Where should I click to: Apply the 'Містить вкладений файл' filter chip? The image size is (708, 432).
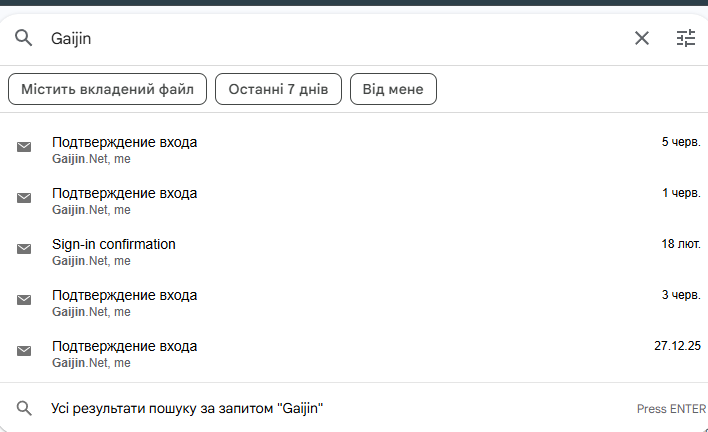click(107, 89)
